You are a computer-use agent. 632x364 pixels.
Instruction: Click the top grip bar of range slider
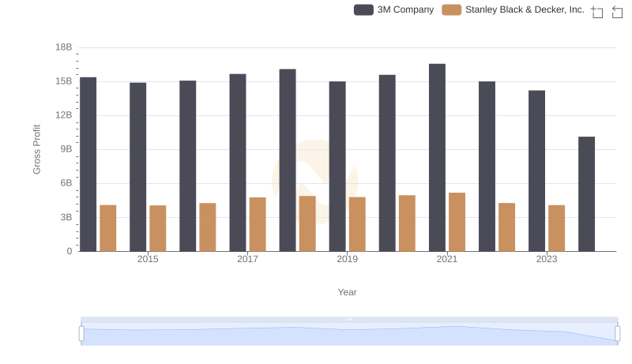pos(349,319)
